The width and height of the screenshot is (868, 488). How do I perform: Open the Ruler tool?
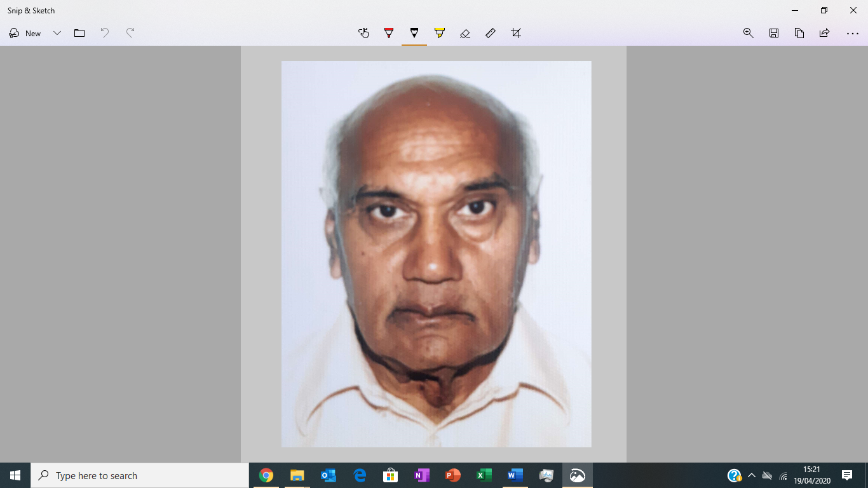coord(491,33)
